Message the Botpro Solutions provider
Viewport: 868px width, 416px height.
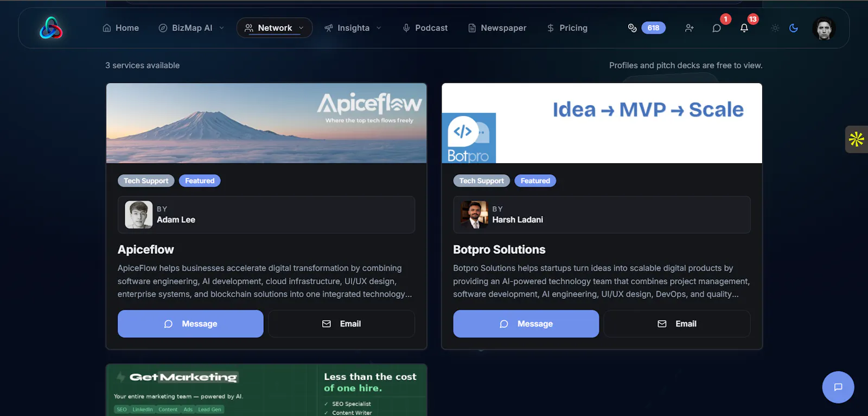pos(526,324)
